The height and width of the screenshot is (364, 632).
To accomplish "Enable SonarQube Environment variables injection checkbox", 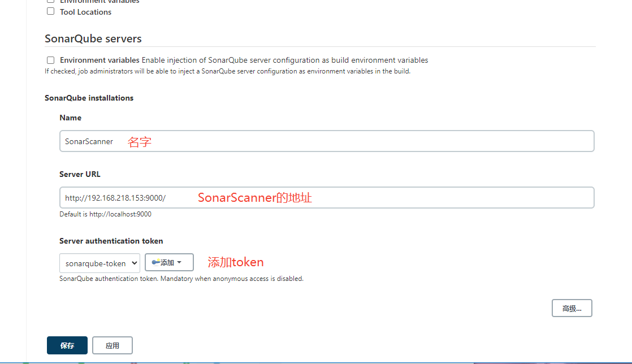I will coord(50,60).
